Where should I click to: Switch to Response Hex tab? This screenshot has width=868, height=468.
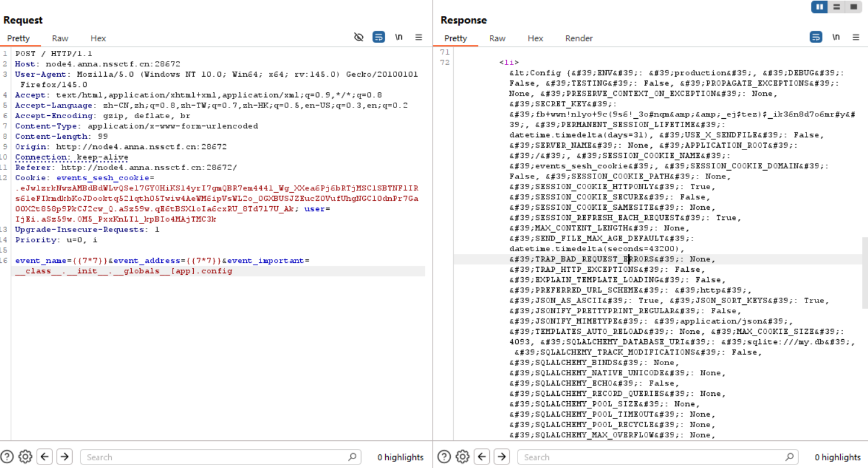[535, 38]
